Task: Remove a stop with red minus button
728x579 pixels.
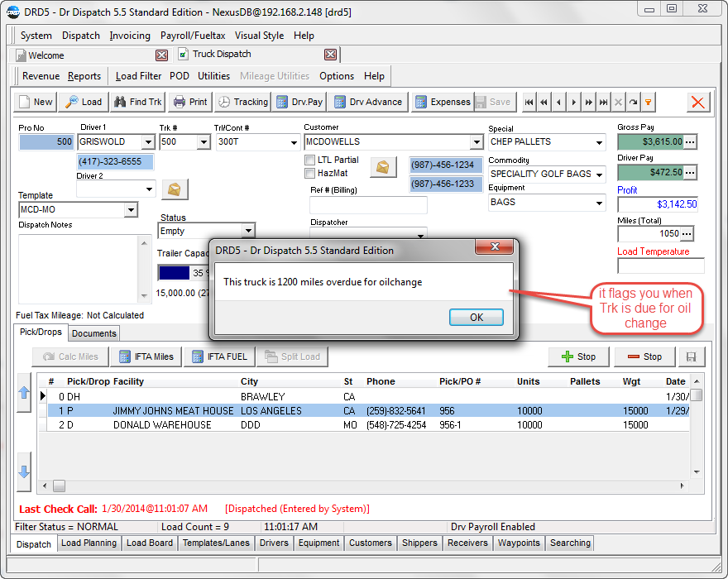Action: point(644,356)
